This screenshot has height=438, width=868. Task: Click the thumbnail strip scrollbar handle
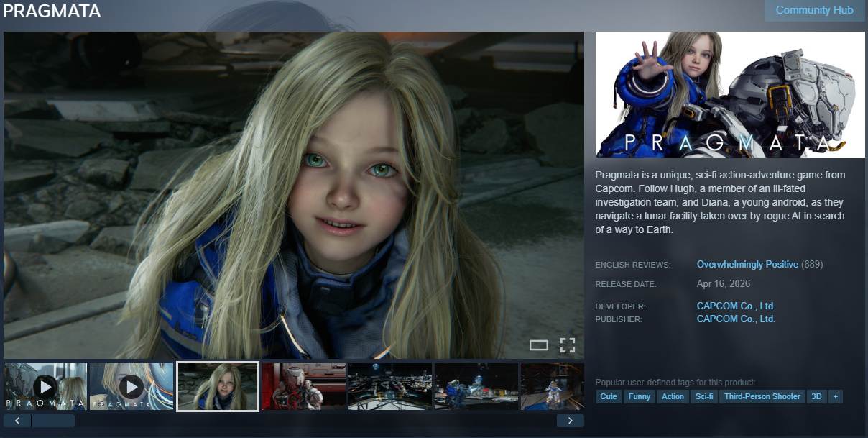pyautogui.click(x=53, y=421)
